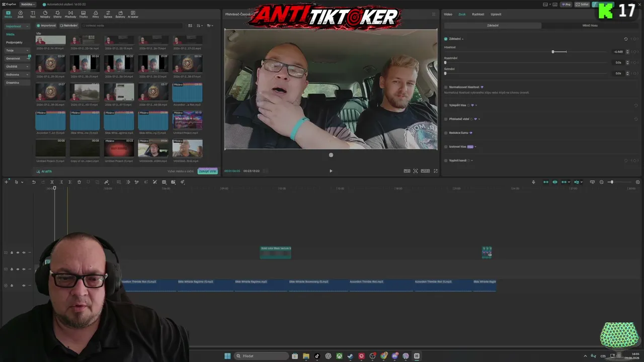The image size is (644, 362).
Task: Click the record voiceover microphone icon
Action: pos(533,182)
